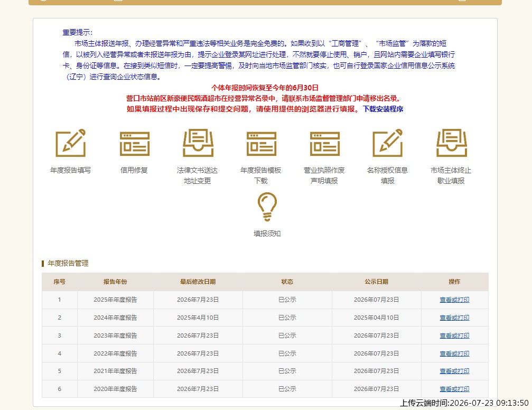Click the 报告年份 column header
Screen dimensions: 532x410
tap(115, 282)
